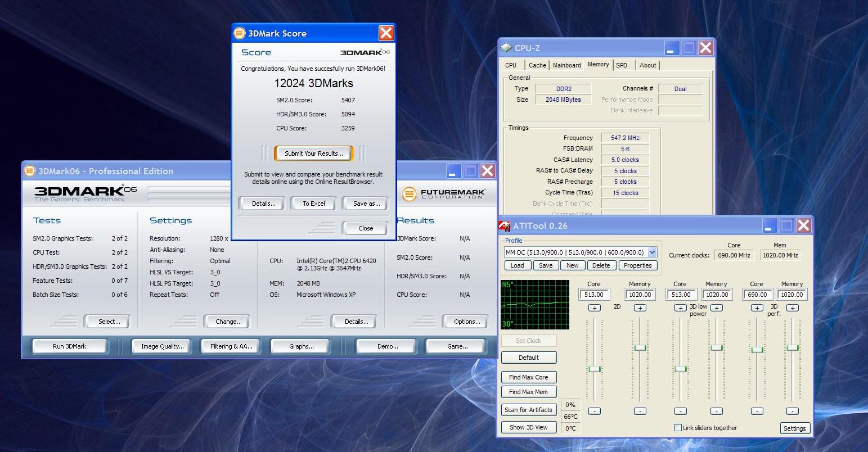Click Run 3DMark button
The height and width of the screenshot is (452, 868).
(x=70, y=346)
